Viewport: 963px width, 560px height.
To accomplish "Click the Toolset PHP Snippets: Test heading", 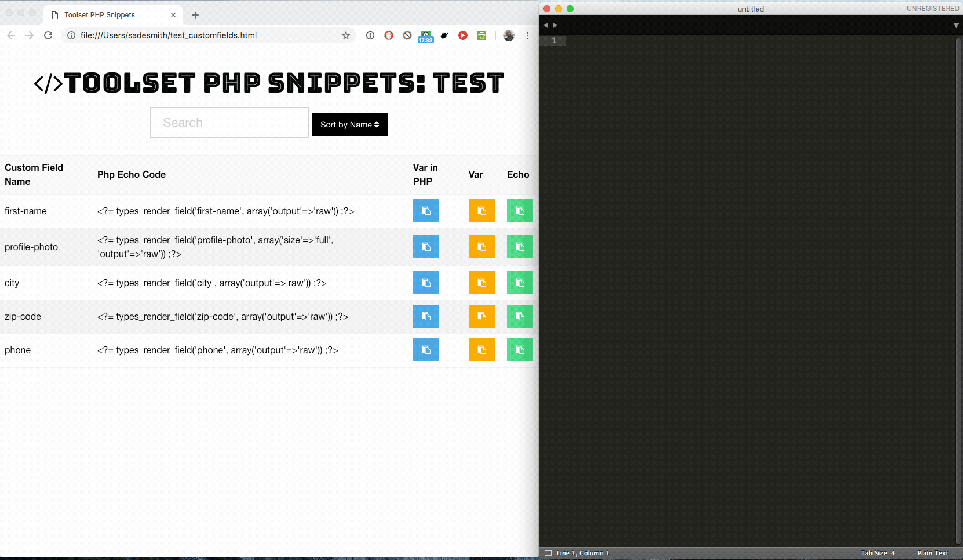I will pyautogui.click(x=269, y=83).
